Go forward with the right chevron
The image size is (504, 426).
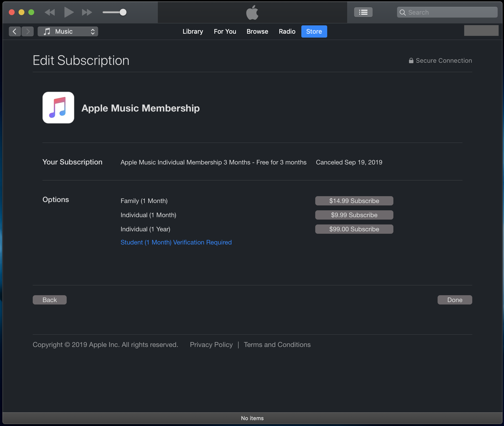point(28,31)
